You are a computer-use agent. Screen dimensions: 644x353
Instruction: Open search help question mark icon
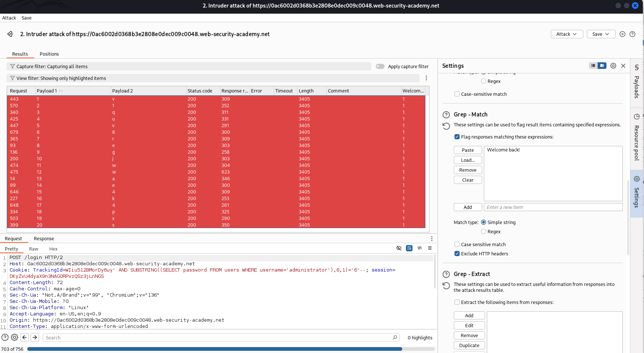click(x=5, y=337)
